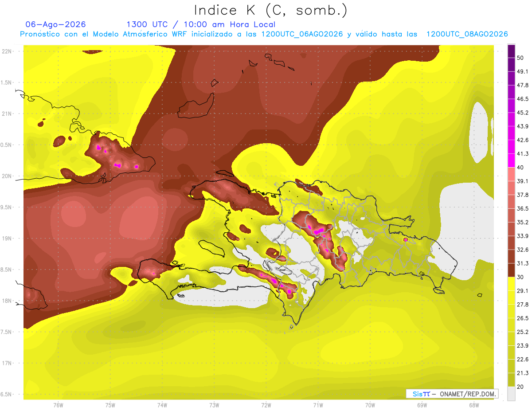
Task: Click the legend value "42.6"
Action: point(522,140)
